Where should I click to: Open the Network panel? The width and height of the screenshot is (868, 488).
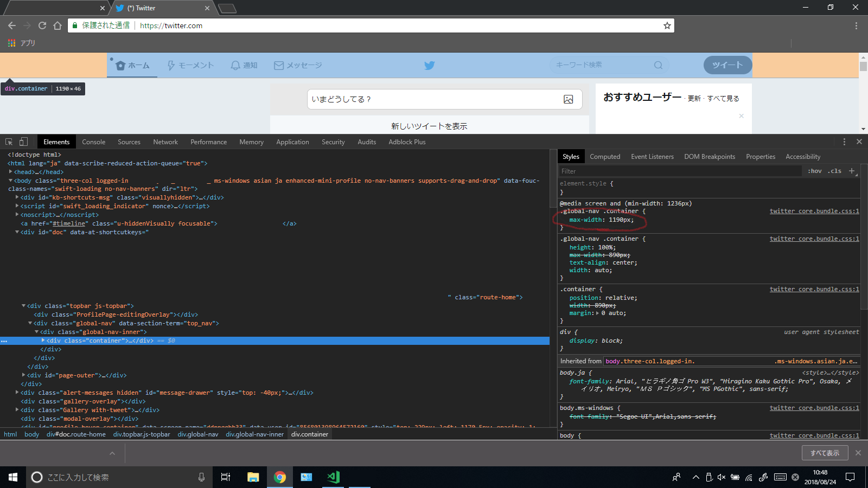click(165, 142)
